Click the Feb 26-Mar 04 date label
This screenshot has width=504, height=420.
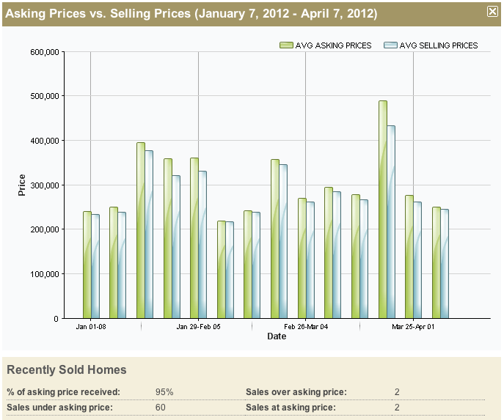coord(306,327)
